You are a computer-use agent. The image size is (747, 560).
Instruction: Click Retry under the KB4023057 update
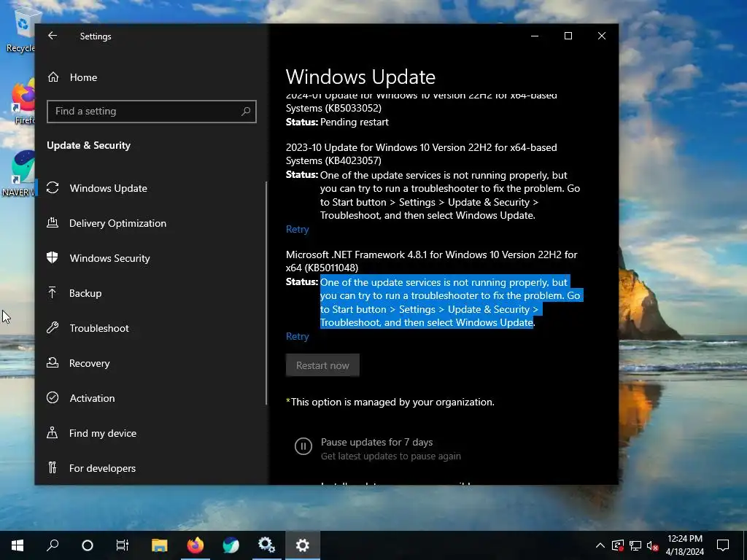(298, 229)
